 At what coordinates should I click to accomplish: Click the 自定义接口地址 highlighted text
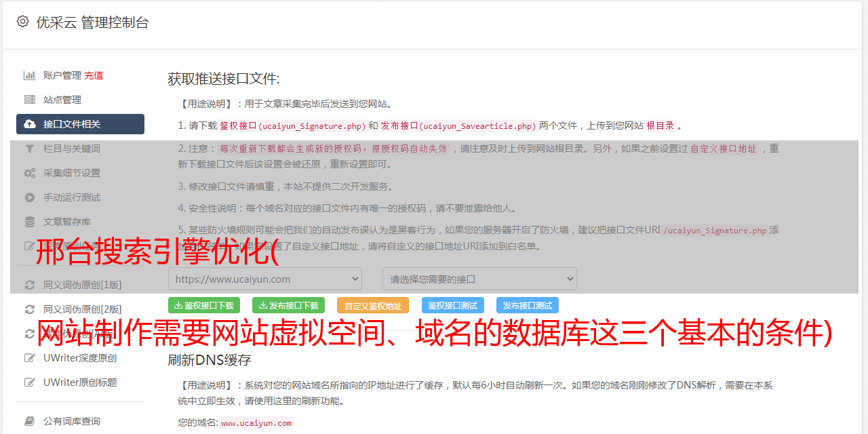pyautogui.click(x=724, y=149)
